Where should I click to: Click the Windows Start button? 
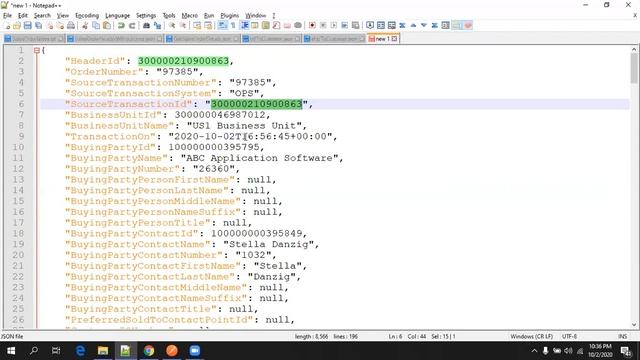[11, 351]
